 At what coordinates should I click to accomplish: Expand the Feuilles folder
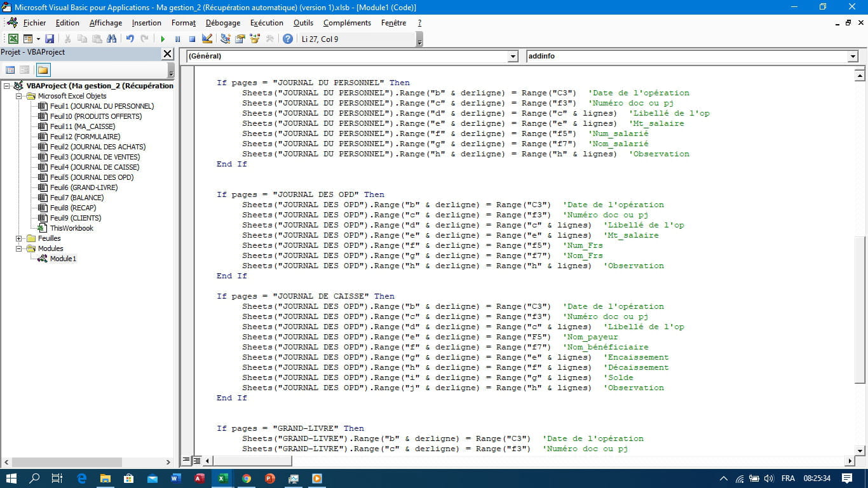click(19, 238)
